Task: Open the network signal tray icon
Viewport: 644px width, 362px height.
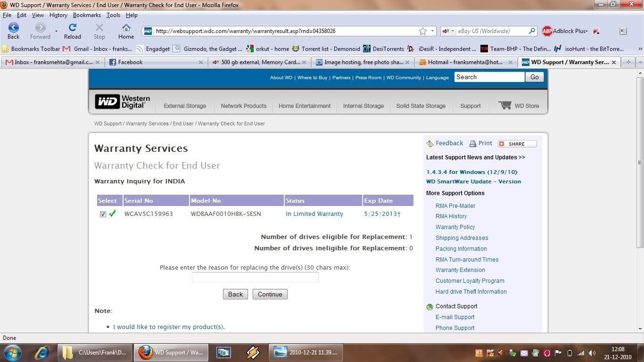Action: 581,353
